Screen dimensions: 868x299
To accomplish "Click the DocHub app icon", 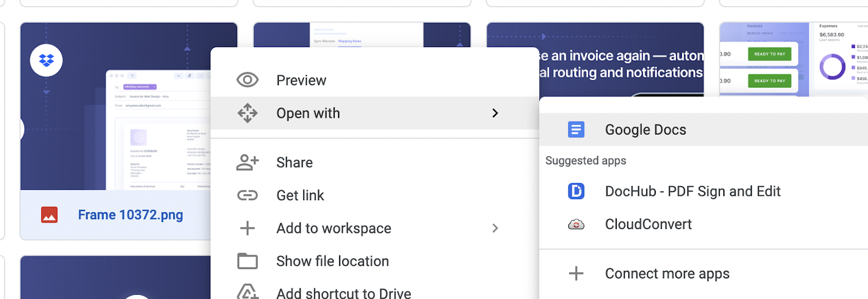I will tap(576, 191).
